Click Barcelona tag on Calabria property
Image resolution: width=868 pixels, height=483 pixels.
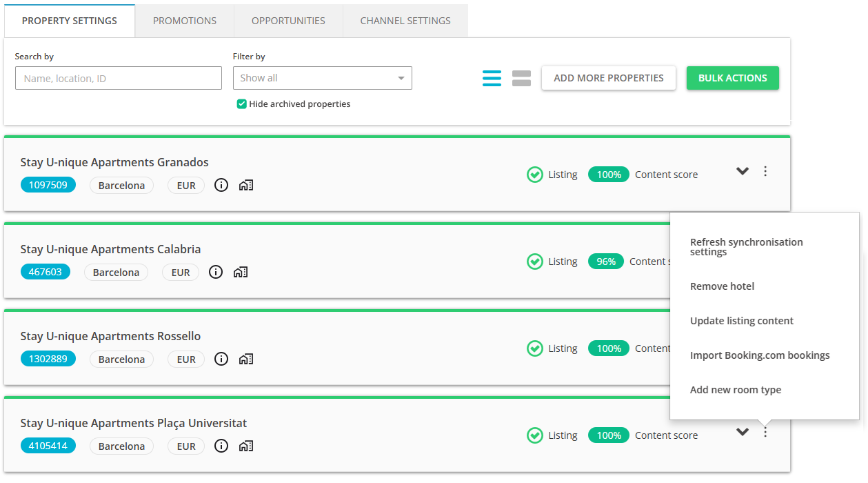pos(116,273)
